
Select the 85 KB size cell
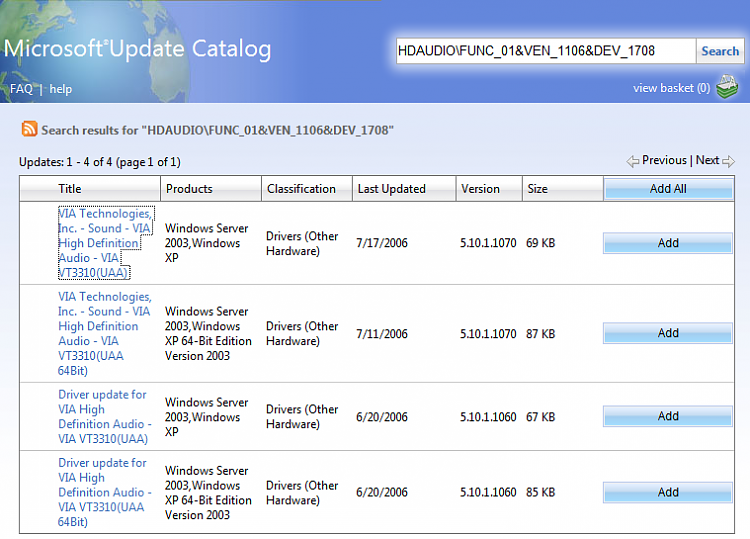540,492
